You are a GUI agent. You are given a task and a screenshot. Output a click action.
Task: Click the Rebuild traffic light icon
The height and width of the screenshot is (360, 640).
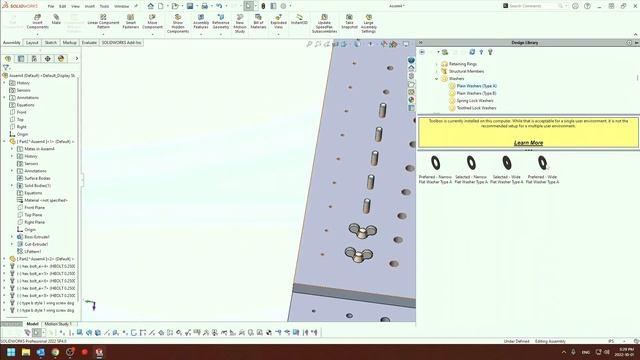point(263,6)
